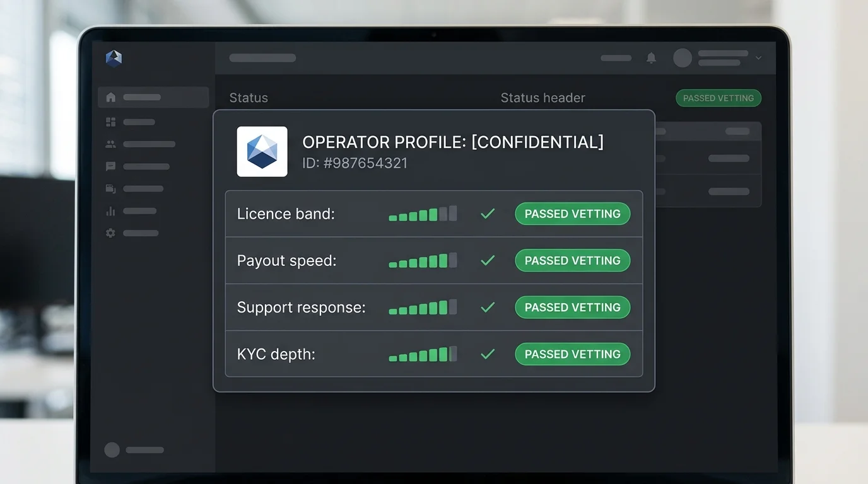Select the 'Licence band:' label
Screen dimensions: 868x484
point(286,214)
